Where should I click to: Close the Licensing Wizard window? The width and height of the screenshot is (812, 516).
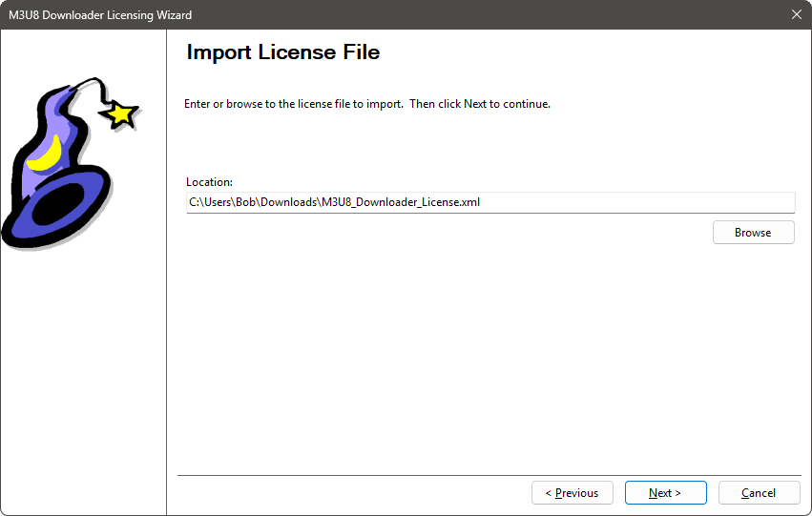797,14
